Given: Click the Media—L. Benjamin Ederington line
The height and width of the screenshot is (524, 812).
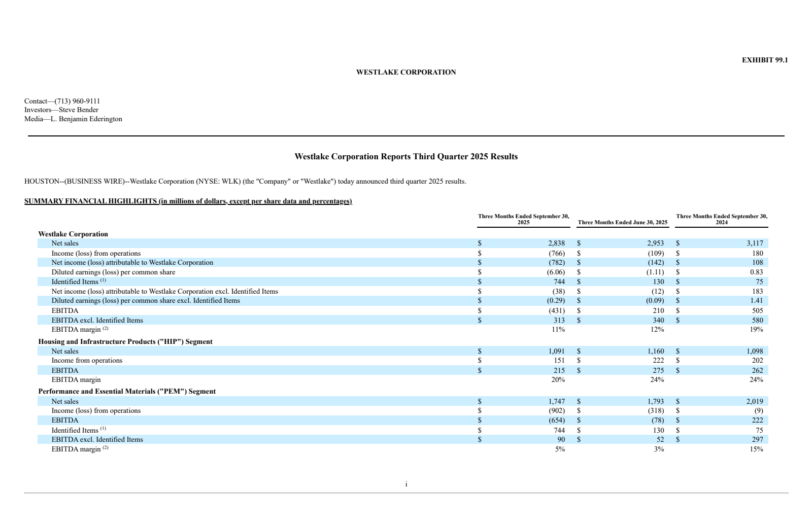Looking at the screenshot, I should pos(73,119).
